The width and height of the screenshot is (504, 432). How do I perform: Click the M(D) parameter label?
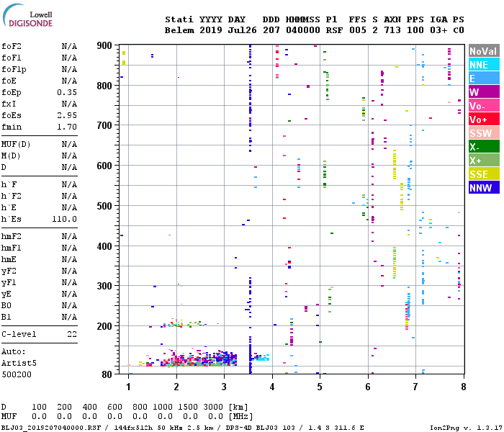click(11, 156)
